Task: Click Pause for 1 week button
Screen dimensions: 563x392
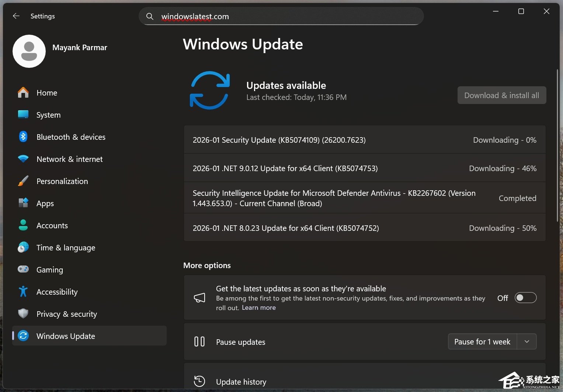Action: (x=482, y=341)
